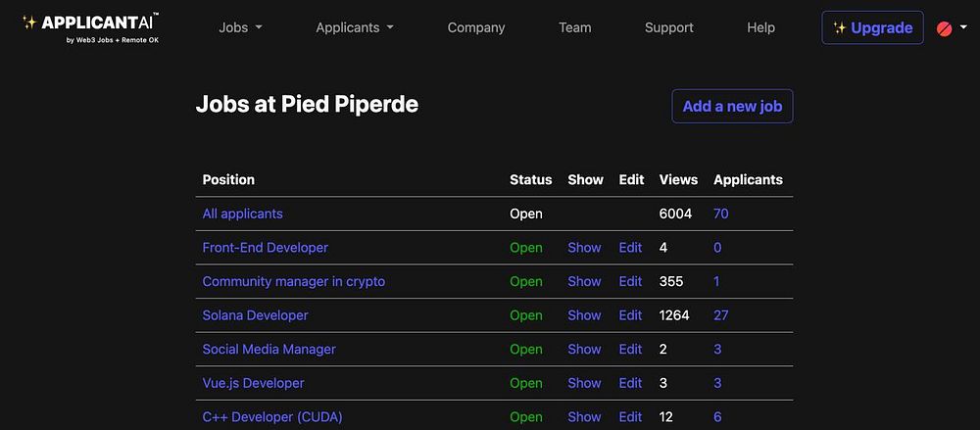
Task: Open the Vue.js Developer position
Action: 253,383
